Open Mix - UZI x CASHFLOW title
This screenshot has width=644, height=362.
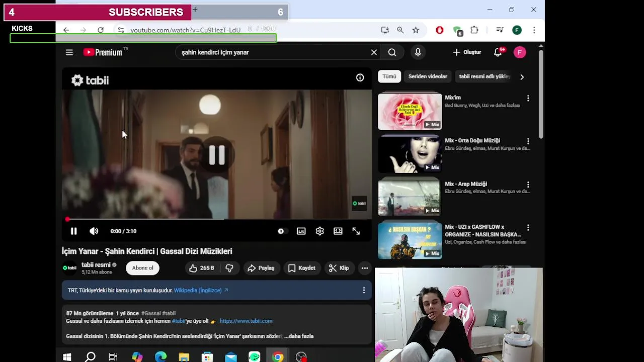tap(483, 231)
